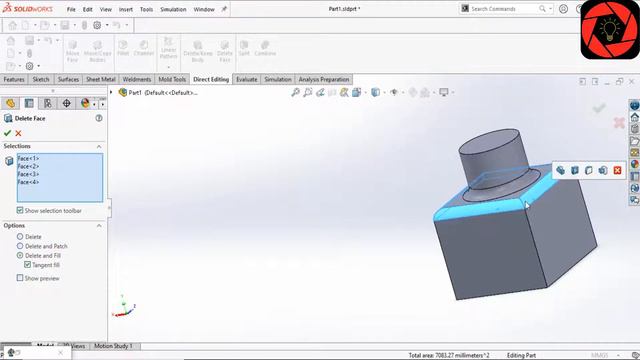Screen dimensions: 640x360
Task: Select the Delete radio option
Action: (x=20, y=236)
